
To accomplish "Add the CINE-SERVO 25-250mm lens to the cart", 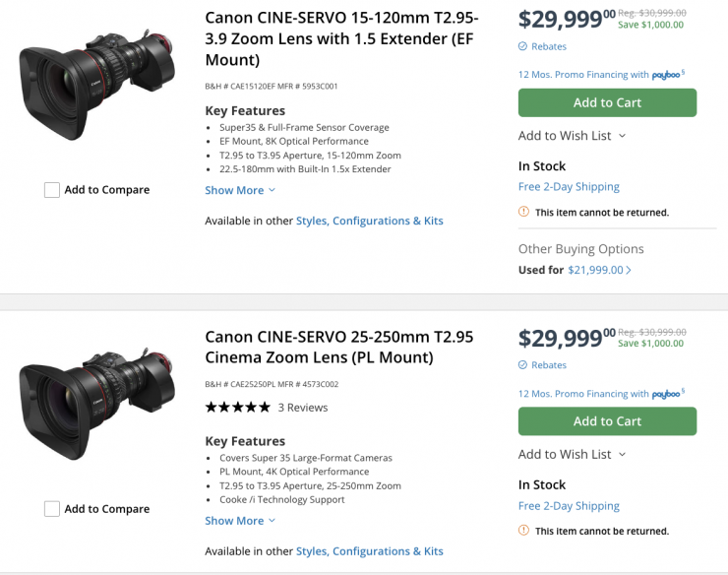I will click(x=607, y=421).
